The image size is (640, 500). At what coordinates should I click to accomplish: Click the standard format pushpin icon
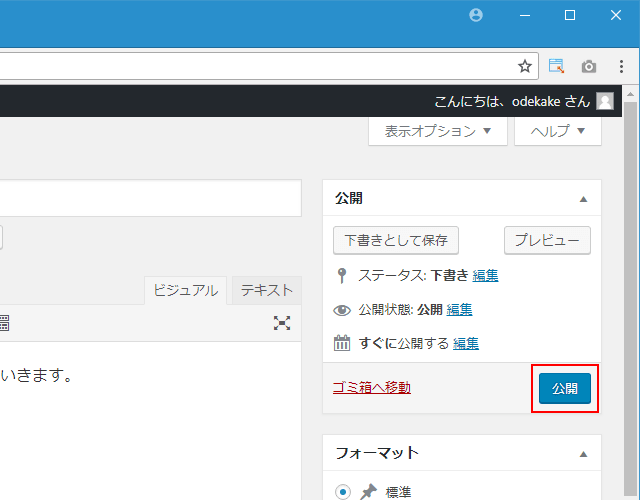pos(368,492)
